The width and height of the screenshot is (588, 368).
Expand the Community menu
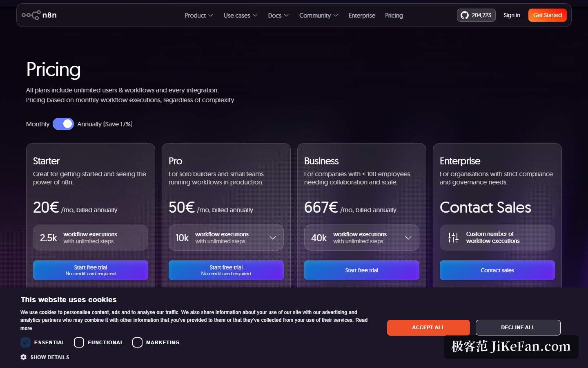click(318, 16)
